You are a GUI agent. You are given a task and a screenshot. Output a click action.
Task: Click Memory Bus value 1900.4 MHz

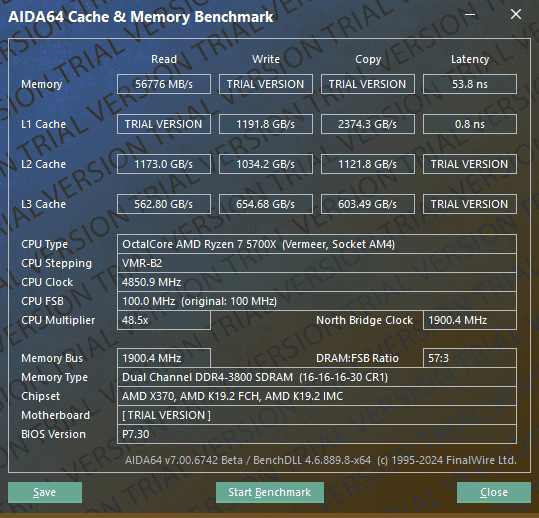[x=164, y=358]
